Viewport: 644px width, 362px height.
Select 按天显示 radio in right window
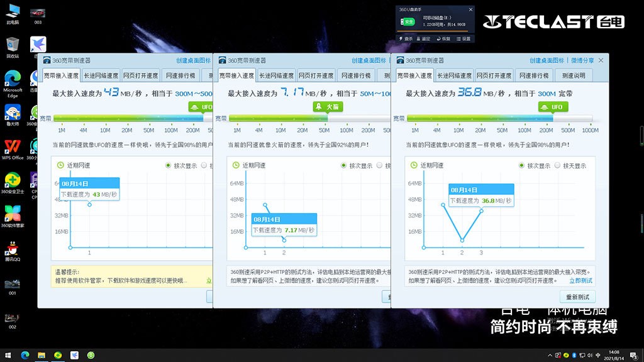pos(557,165)
